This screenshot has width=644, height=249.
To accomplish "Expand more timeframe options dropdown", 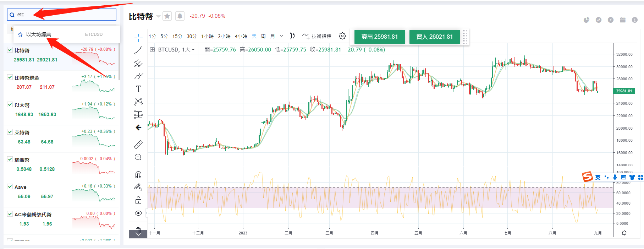I will tap(281, 36).
